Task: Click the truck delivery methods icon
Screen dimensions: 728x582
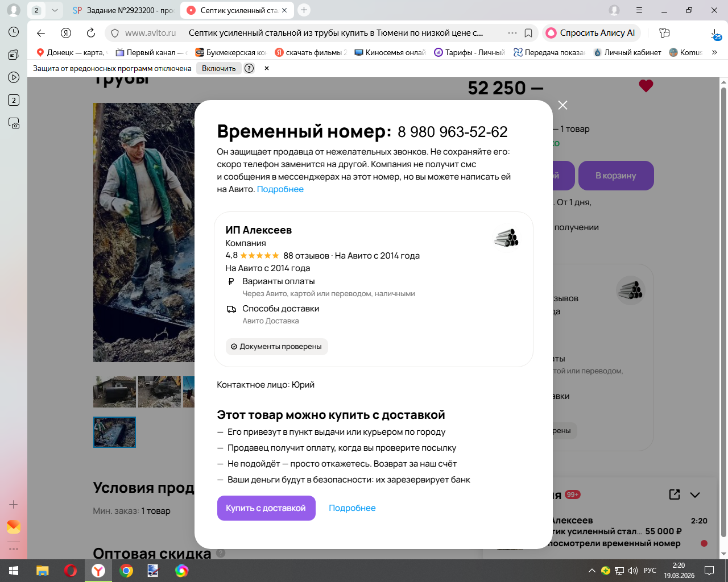Action: 231,309
